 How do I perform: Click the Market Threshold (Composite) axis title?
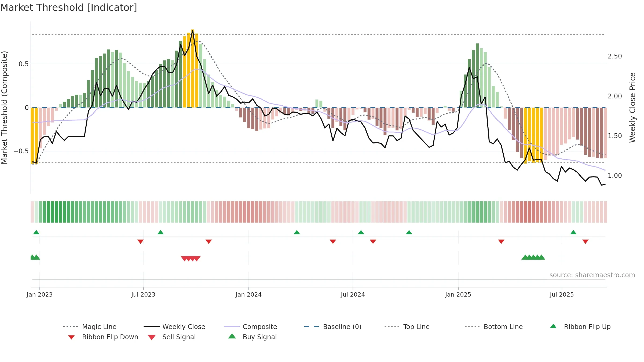[4, 107]
